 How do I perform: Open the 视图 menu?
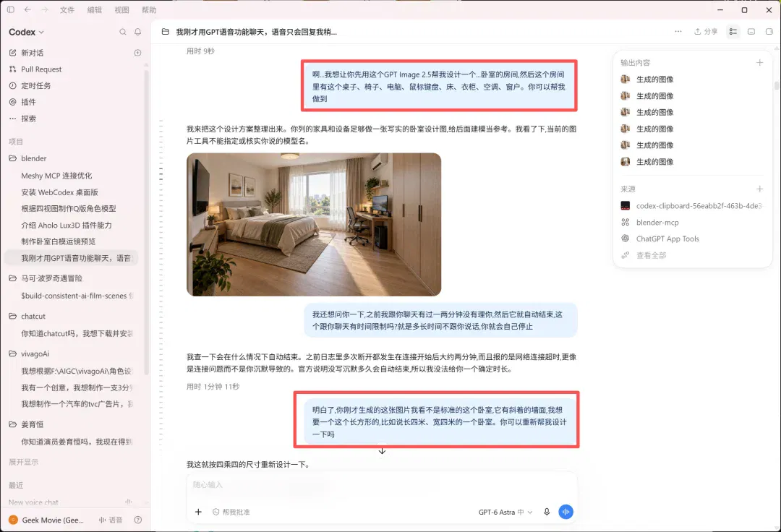click(122, 10)
